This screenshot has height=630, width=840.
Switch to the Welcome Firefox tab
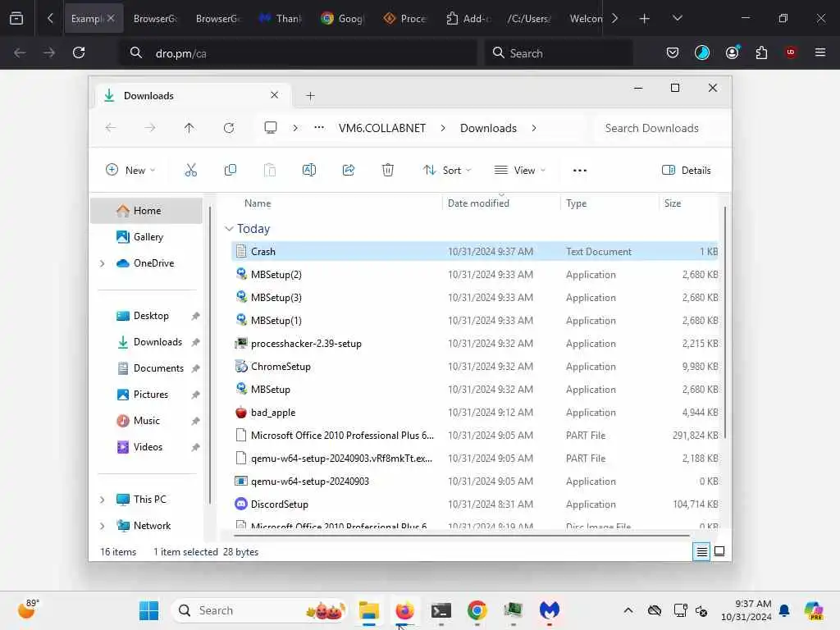click(x=586, y=18)
